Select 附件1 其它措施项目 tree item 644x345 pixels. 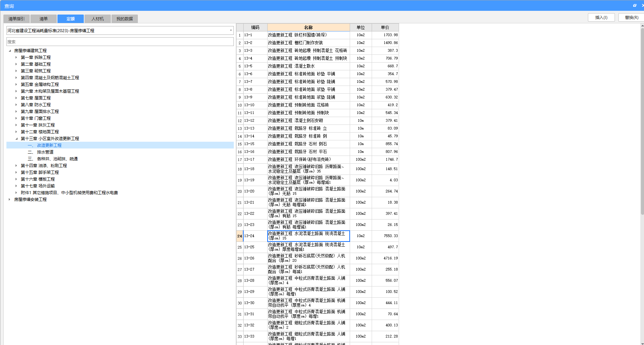click(x=69, y=193)
